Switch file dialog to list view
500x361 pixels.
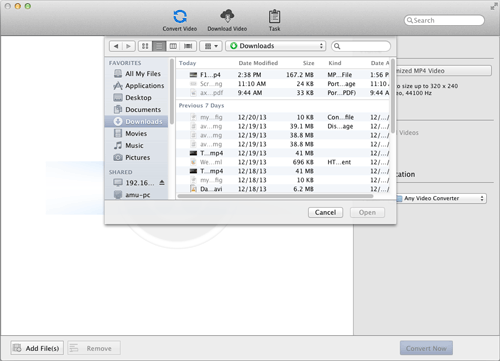click(x=159, y=46)
